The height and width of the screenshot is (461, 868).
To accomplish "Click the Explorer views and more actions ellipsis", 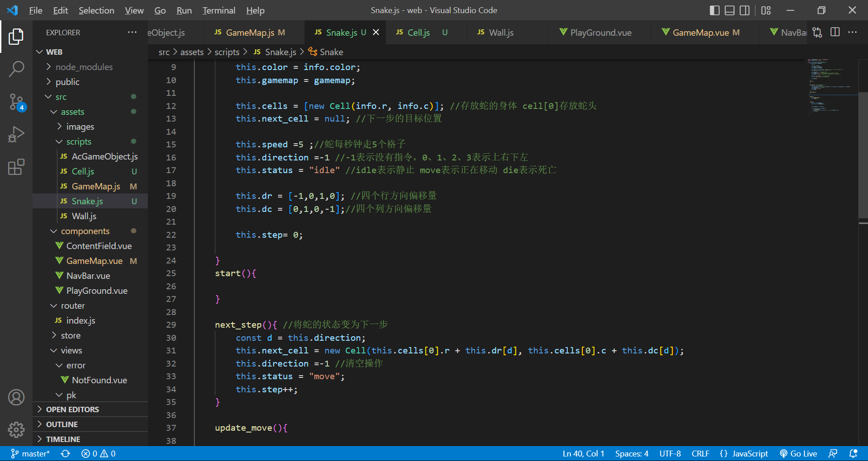I will tap(132, 33).
